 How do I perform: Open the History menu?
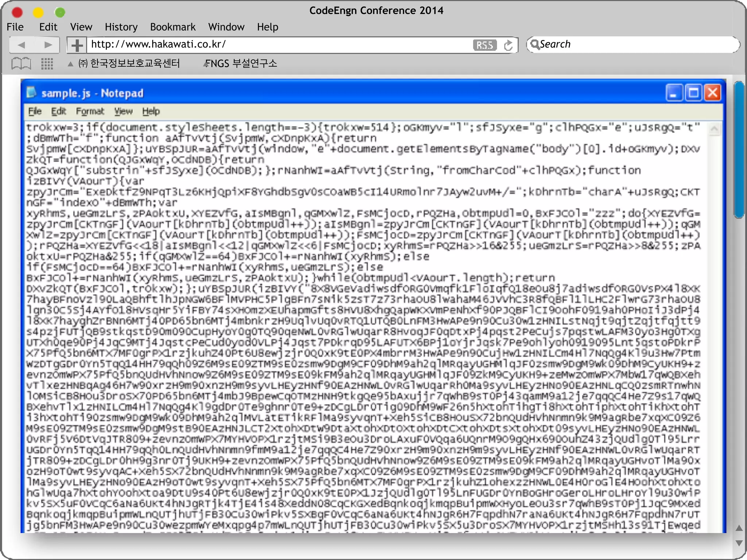(x=121, y=27)
